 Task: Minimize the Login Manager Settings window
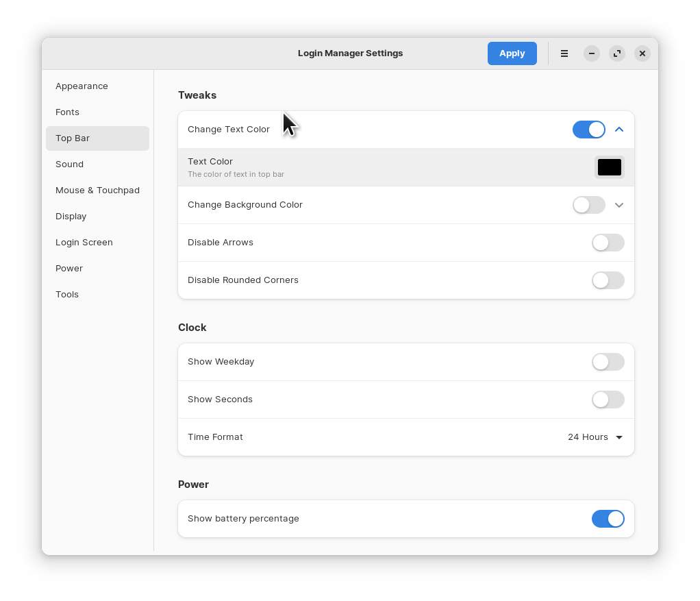click(592, 53)
